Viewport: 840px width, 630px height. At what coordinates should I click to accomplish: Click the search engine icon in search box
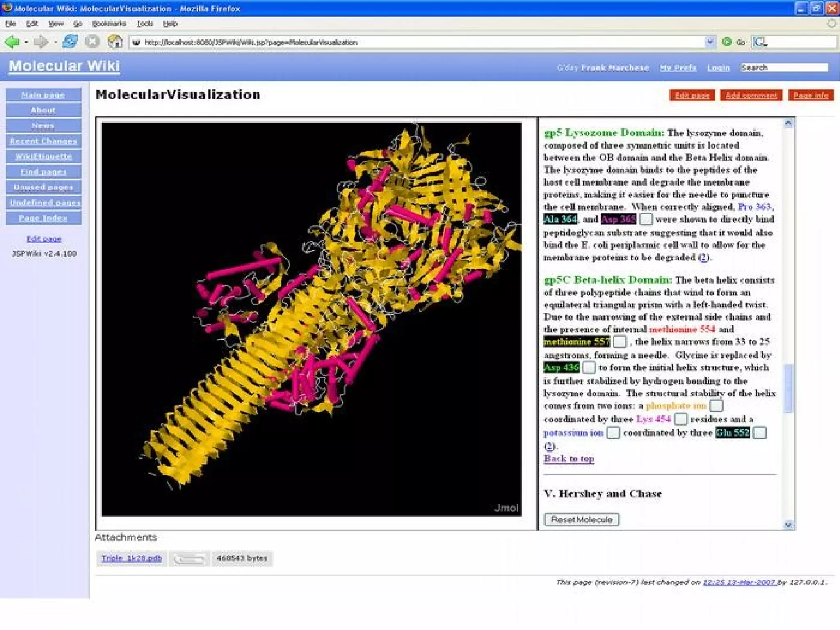click(760, 42)
